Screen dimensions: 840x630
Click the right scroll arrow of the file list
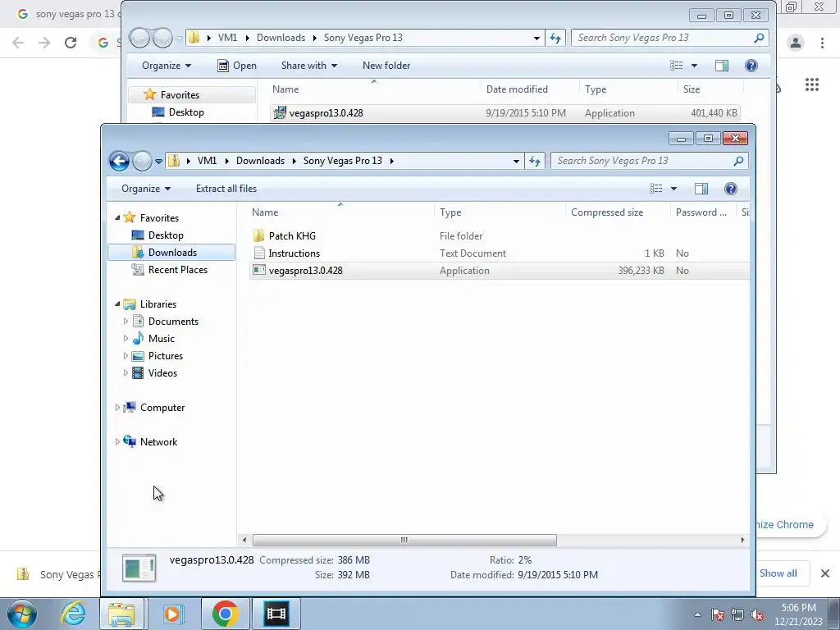742,540
